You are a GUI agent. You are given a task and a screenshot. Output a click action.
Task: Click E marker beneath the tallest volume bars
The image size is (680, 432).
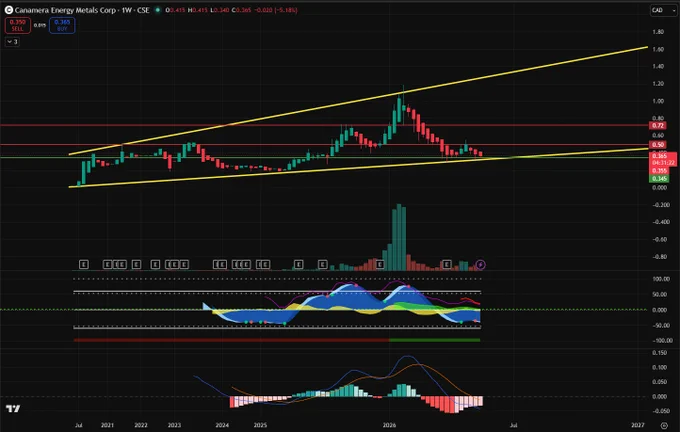coord(380,264)
